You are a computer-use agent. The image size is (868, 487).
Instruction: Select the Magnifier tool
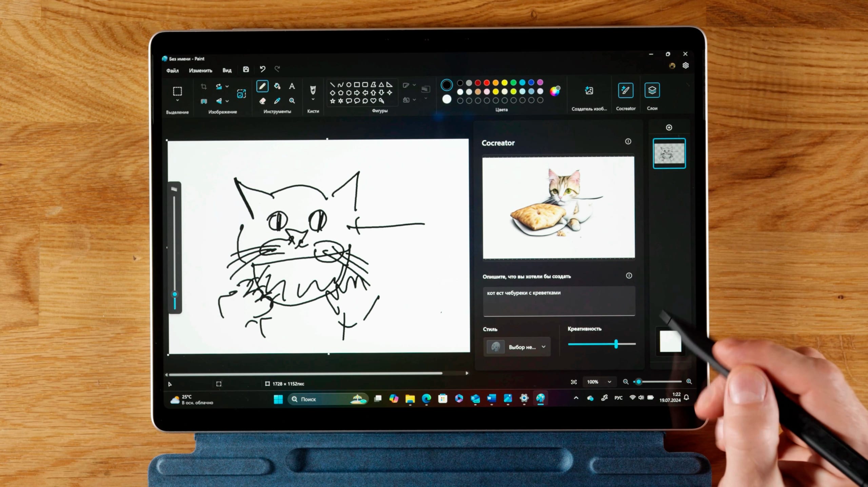tap(292, 101)
